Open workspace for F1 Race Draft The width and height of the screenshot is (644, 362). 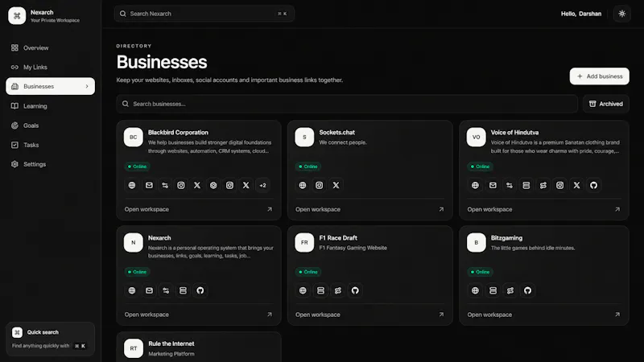pos(369,315)
